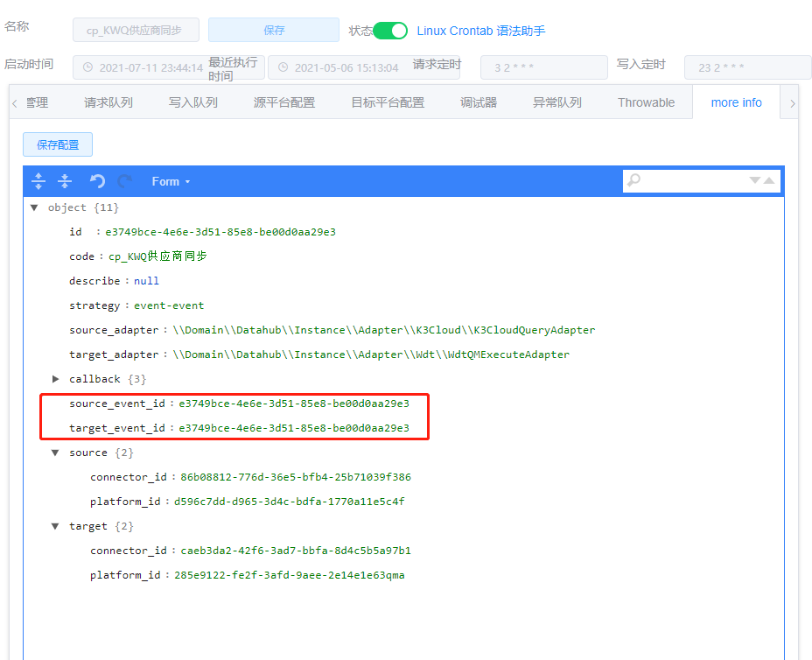The image size is (812, 660).
Task: Click the describe key name
Action: (x=94, y=281)
